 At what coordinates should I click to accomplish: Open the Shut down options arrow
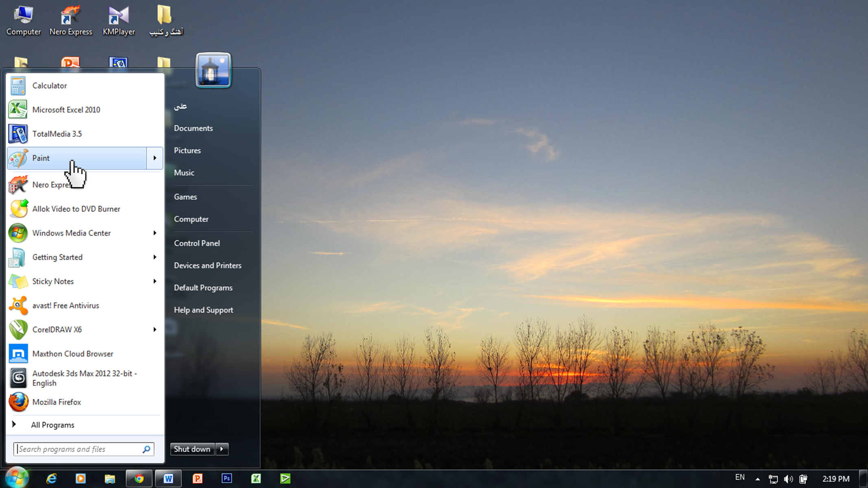coord(222,449)
